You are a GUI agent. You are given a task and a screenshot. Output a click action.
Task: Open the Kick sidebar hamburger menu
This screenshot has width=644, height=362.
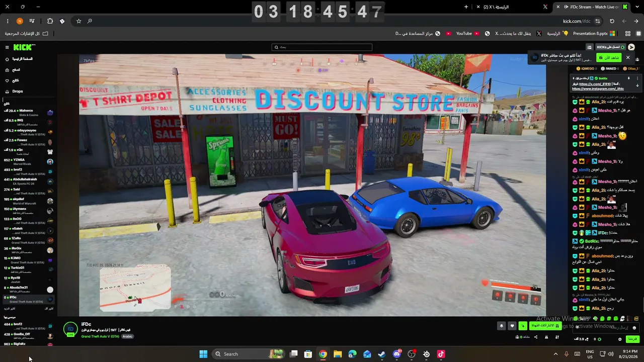click(x=7, y=47)
